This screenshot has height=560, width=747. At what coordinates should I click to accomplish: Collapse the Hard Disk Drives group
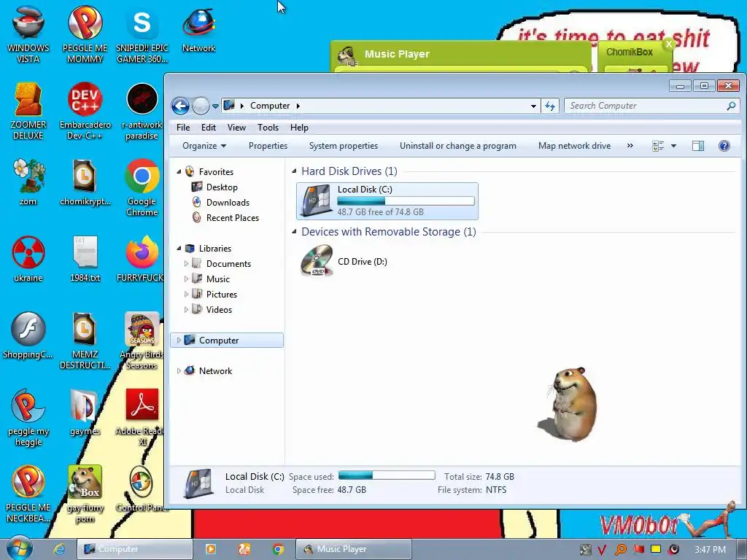point(294,171)
